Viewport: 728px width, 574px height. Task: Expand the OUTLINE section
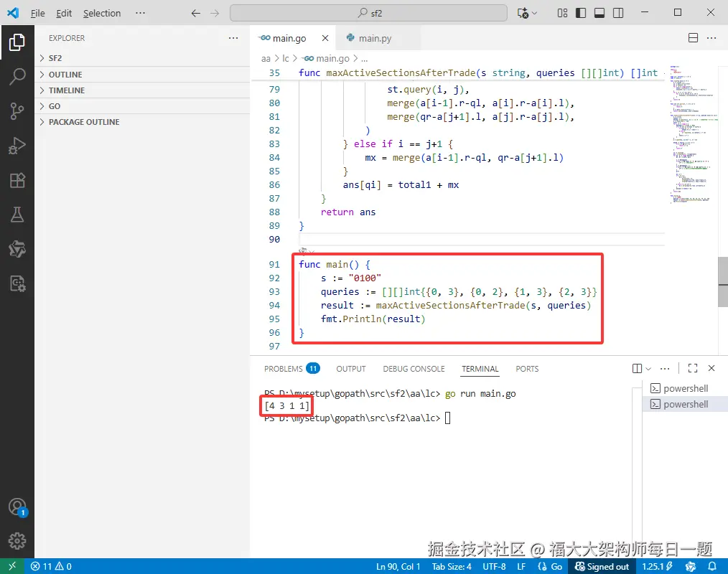coord(143,74)
